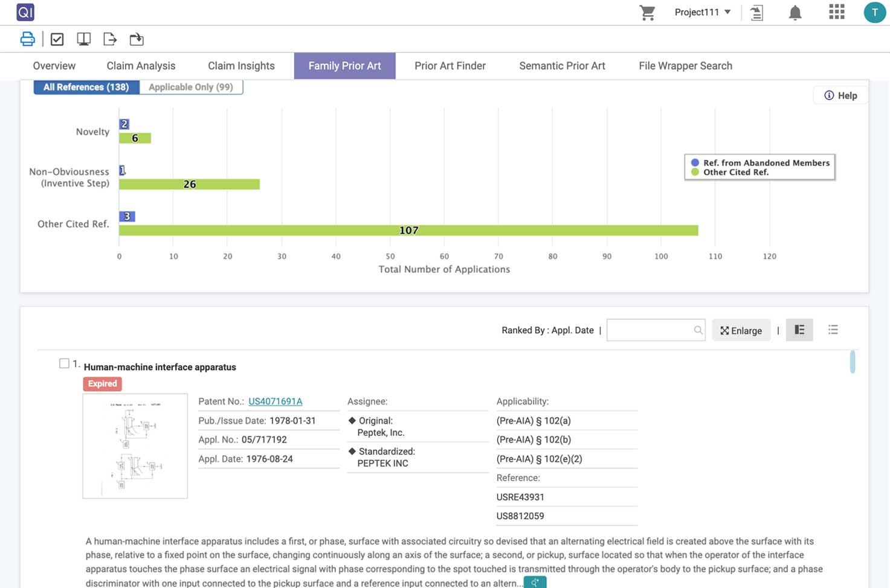This screenshot has height=588, width=890.
Task: Click reference USRE43931
Action: tap(520, 497)
